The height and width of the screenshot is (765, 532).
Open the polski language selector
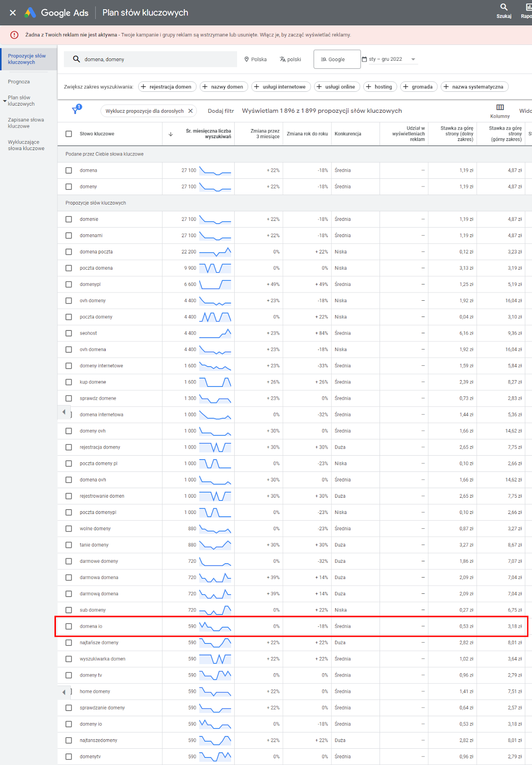291,59
